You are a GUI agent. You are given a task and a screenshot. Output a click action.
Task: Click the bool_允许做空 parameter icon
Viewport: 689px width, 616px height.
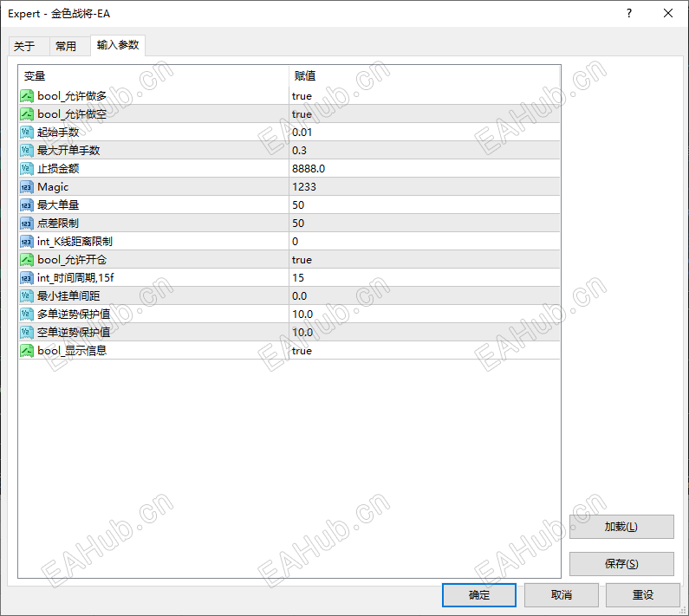click(27, 114)
